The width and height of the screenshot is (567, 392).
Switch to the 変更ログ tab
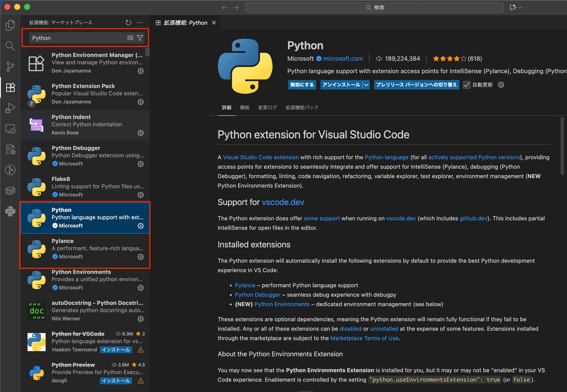pyautogui.click(x=267, y=107)
